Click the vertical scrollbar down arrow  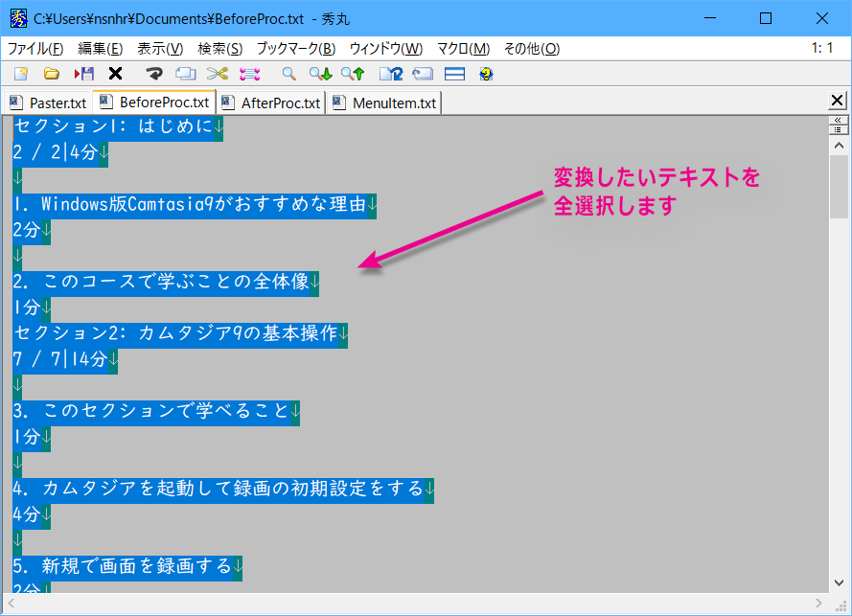pos(839,583)
